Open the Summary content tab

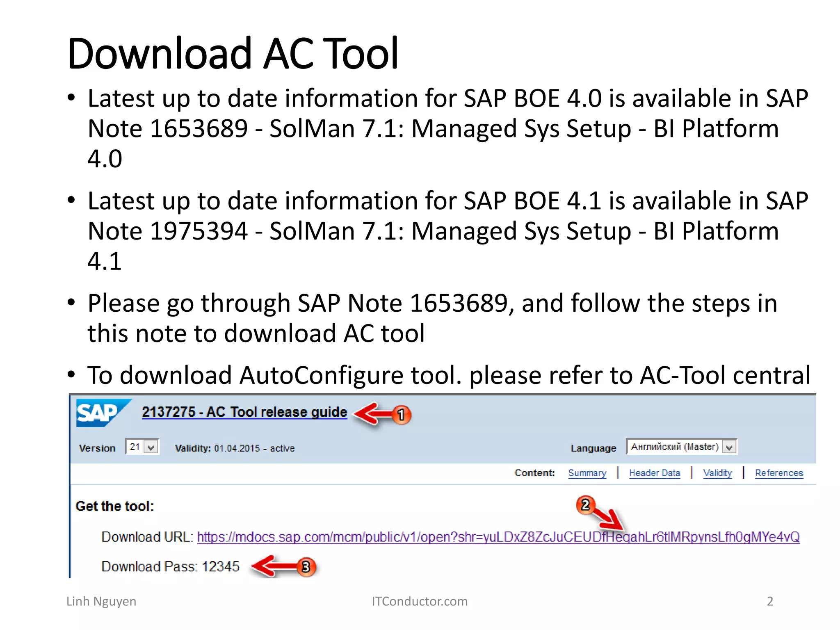(x=587, y=473)
